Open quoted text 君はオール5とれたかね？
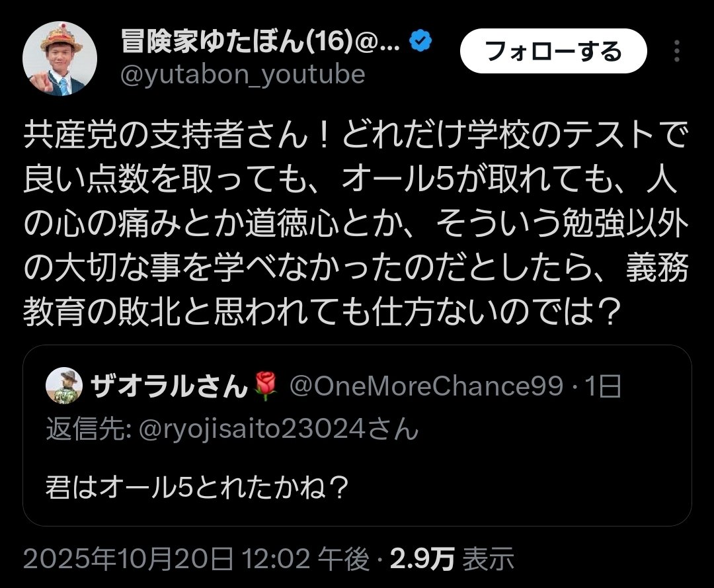 tap(198, 488)
